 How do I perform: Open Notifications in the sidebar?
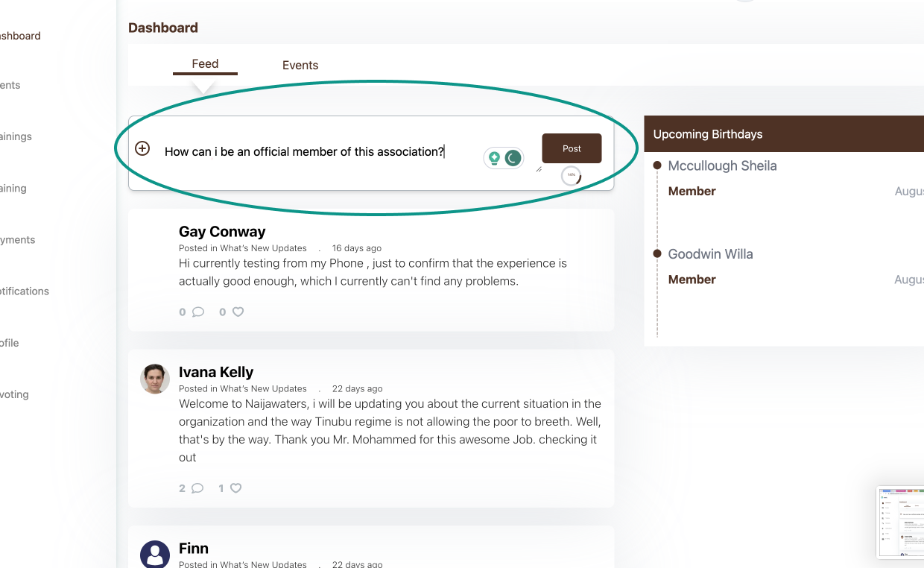point(25,291)
